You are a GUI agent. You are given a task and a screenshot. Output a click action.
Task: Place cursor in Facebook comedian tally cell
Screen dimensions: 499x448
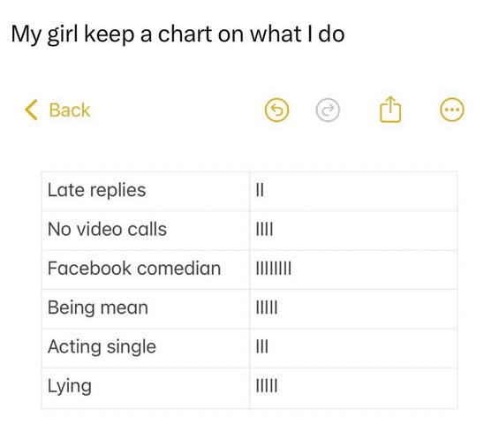tap(353, 270)
